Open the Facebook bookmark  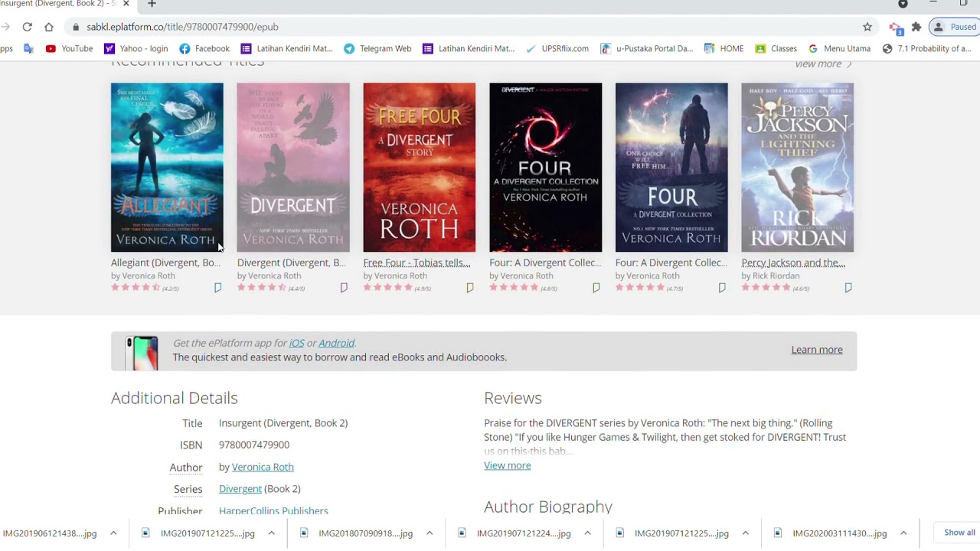click(x=204, y=48)
